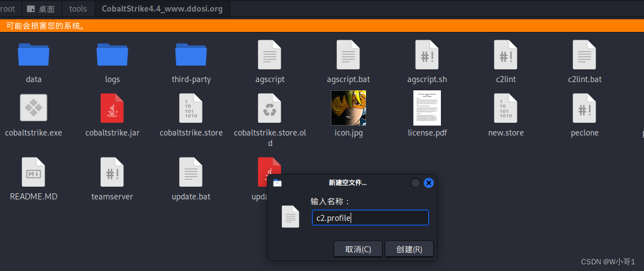Click the peclone file name label
The width and height of the screenshot is (644, 271).
585,133
